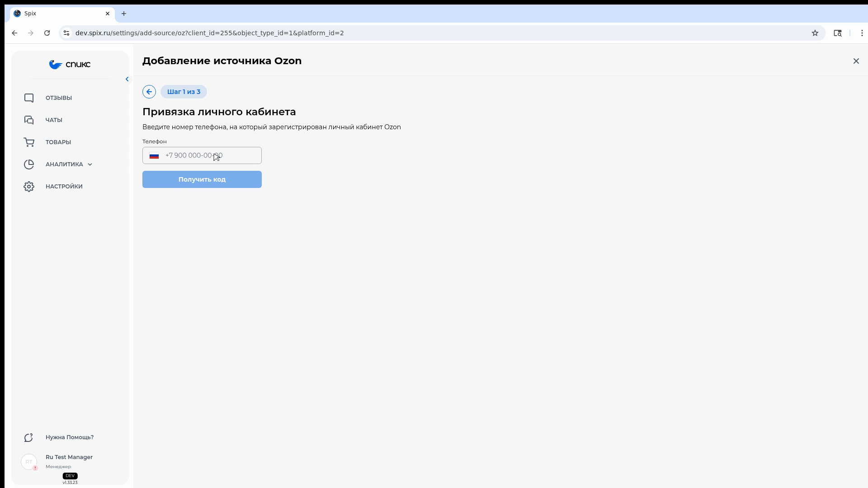Go to Отзывы section

coord(59,98)
